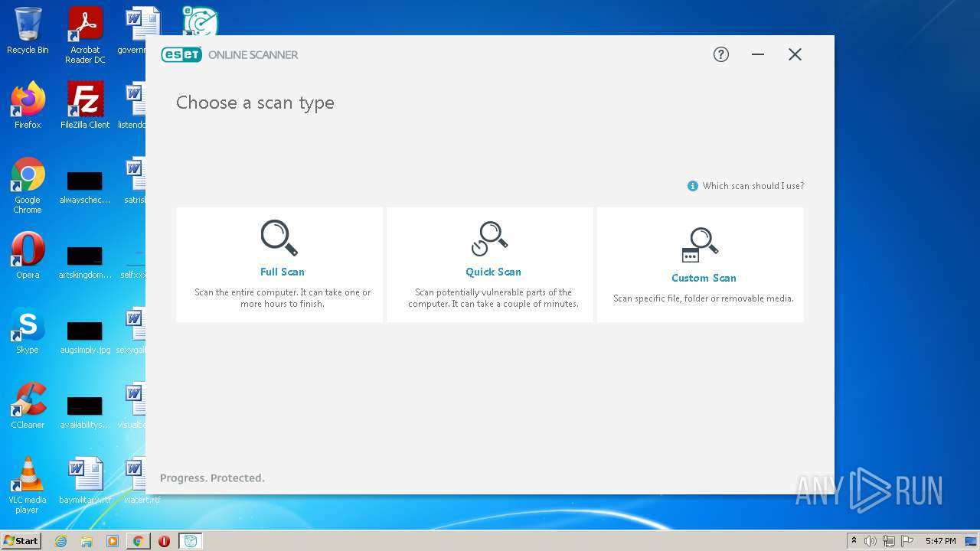Click the Full Scan title link

point(283,272)
